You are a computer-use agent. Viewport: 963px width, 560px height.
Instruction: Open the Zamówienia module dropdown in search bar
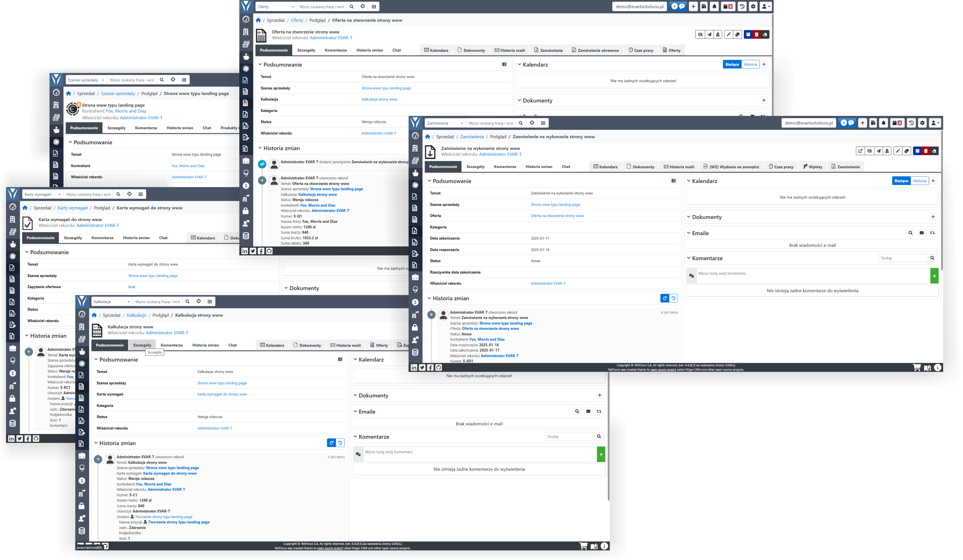(x=445, y=123)
